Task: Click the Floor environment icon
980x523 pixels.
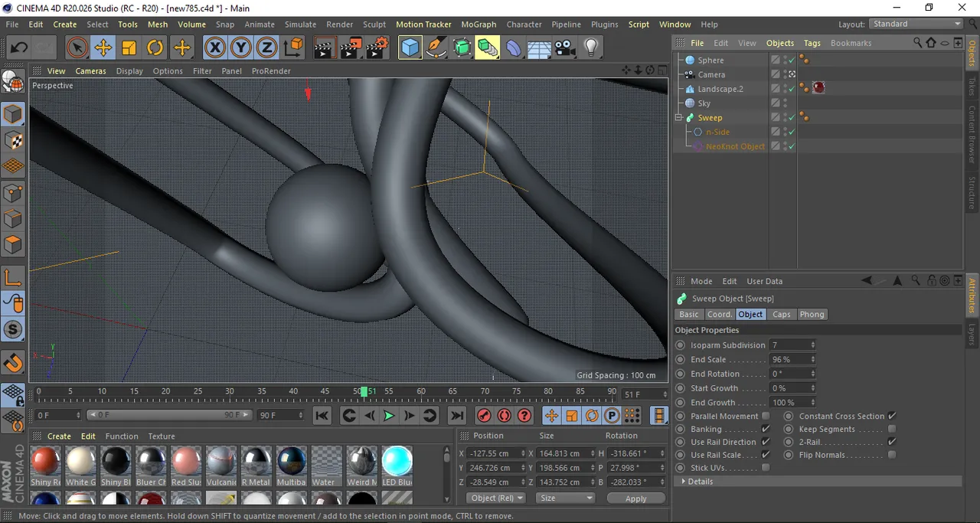Action: coord(539,48)
